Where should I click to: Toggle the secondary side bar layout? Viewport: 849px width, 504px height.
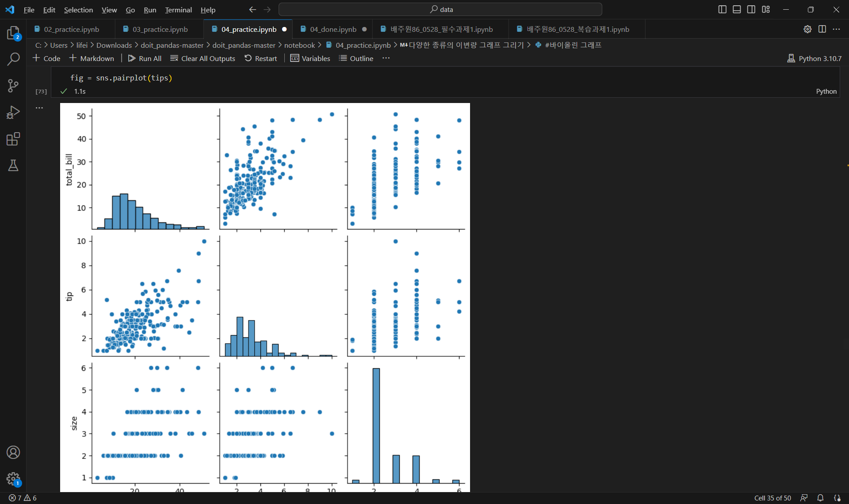click(x=751, y=9)
